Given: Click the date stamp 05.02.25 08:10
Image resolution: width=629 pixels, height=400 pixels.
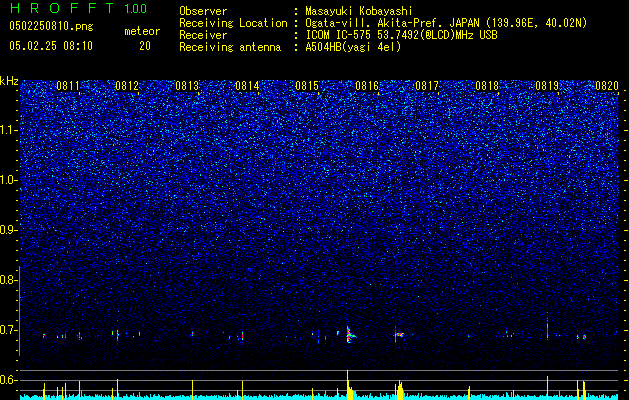Looking at the screenshot, I should point(51,45).
